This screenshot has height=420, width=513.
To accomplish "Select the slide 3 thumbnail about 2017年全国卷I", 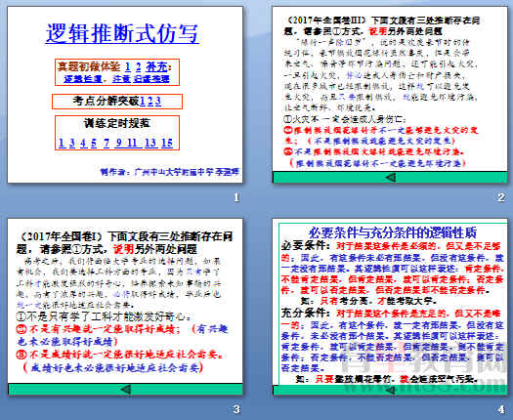I will (x=125, y=307).
